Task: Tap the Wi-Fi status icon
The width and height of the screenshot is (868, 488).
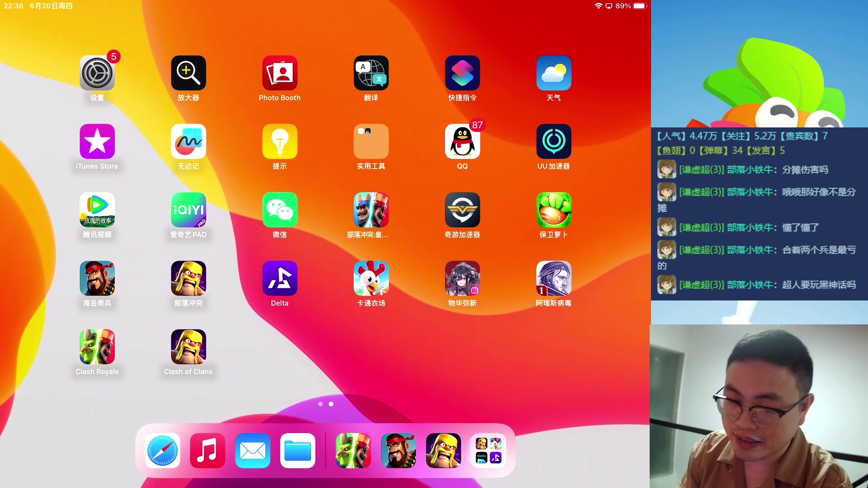Action: coord(599,6)
